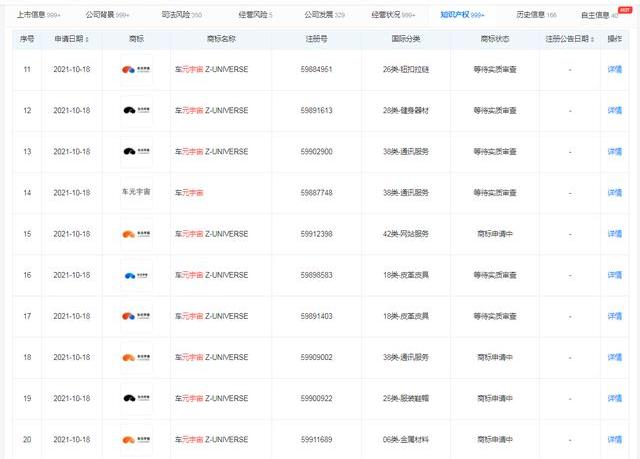
Task: Select registration number 59900922
Action: (x=316, y=398)
